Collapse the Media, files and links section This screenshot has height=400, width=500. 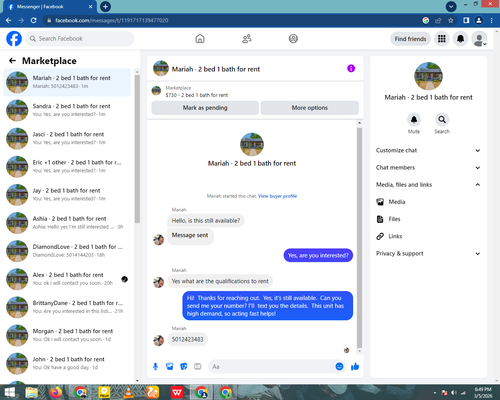coord(428,185)
